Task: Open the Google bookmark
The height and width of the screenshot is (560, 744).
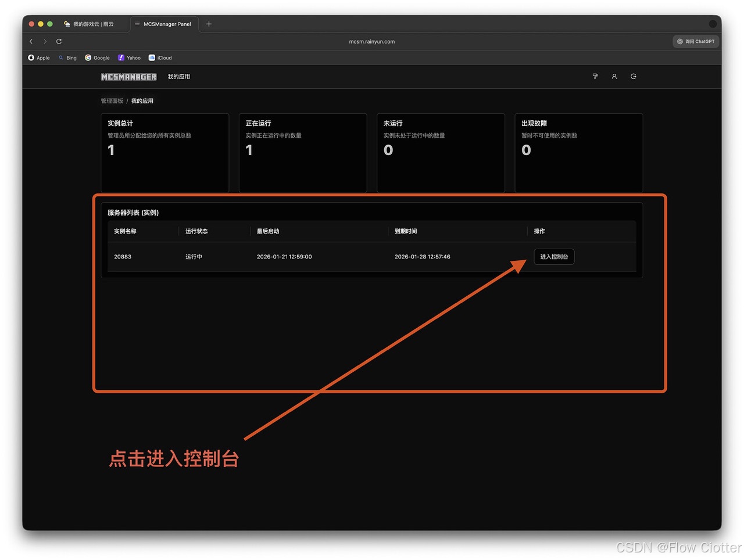Action: click(97, 58)
